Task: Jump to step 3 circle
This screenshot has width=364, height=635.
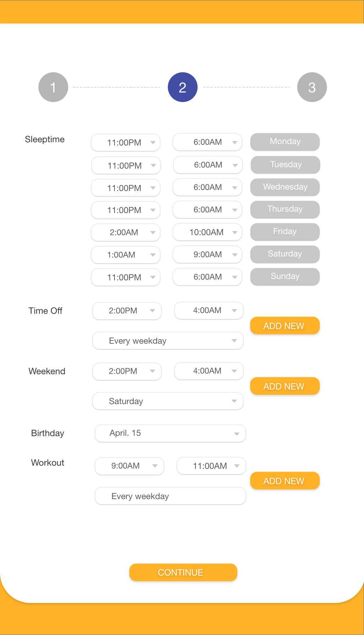Action: (x=312, y=87)
